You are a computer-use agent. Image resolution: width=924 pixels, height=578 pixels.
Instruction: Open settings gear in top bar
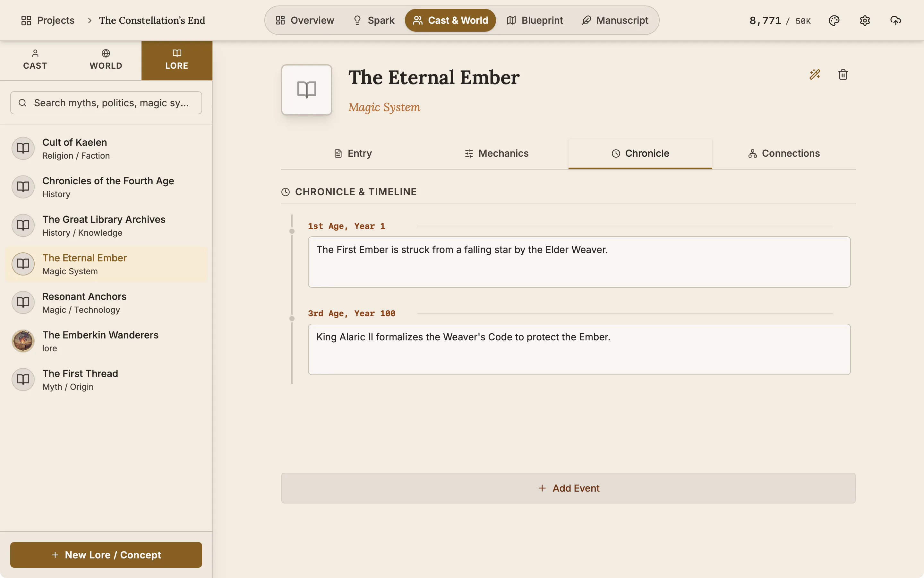[865, 20]
